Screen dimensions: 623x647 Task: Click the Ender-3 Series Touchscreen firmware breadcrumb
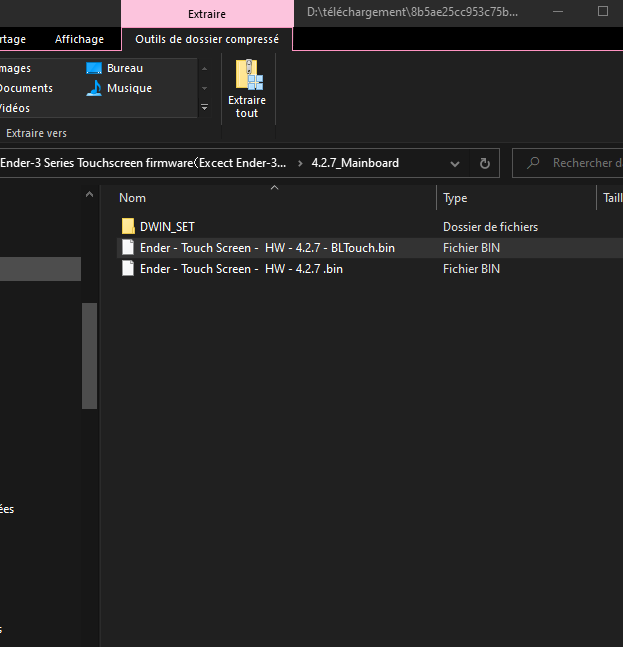click(143, 163)
